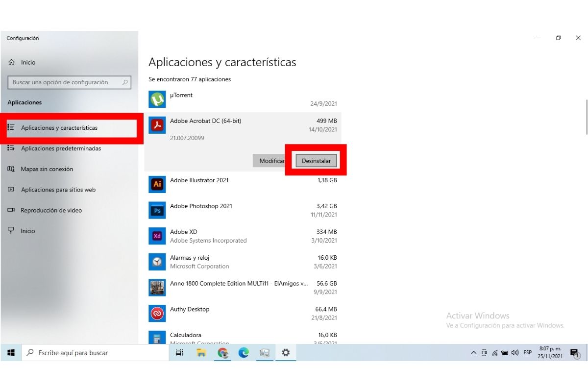Click the ESP language indicator
Screen dimensions: 588x392
point(528,352)
